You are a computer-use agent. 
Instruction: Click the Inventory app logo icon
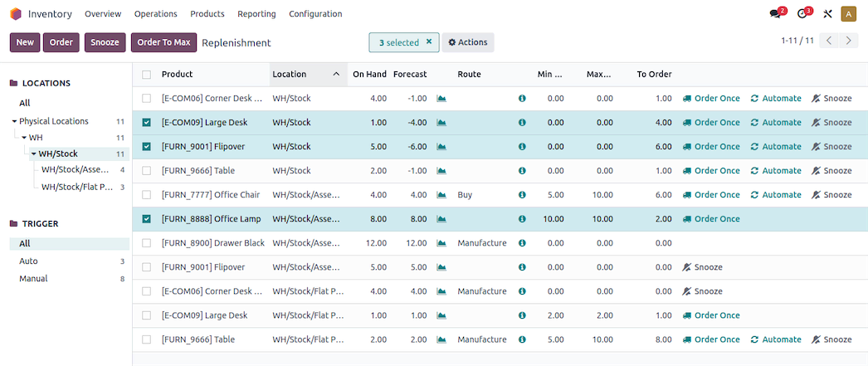(16, 14)
